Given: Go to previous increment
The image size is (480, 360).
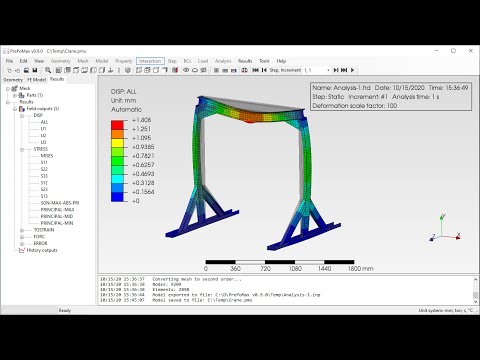Looking at the screenshot, I should pyautogui.click(x=264, y=70).
